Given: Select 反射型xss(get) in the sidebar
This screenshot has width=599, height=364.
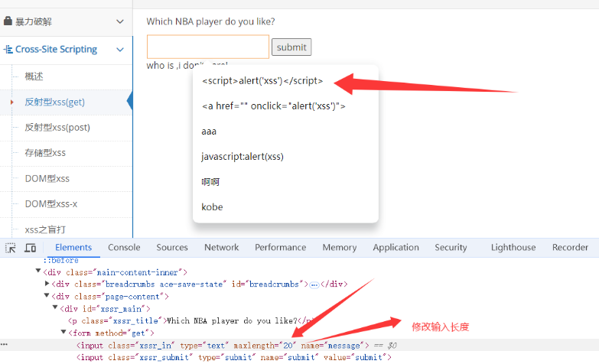Looking at the screenshot, I should tap(54, 102).
